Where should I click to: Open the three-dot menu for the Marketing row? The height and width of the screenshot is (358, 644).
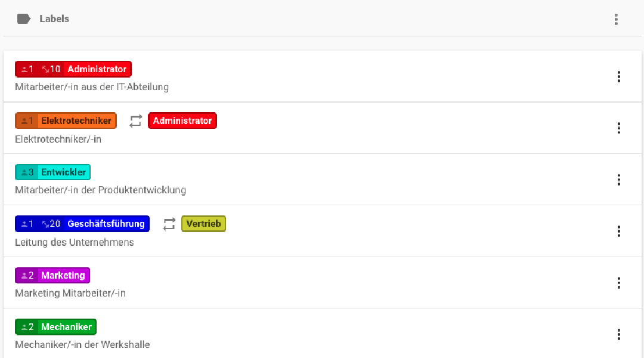[x=619, y=283]
